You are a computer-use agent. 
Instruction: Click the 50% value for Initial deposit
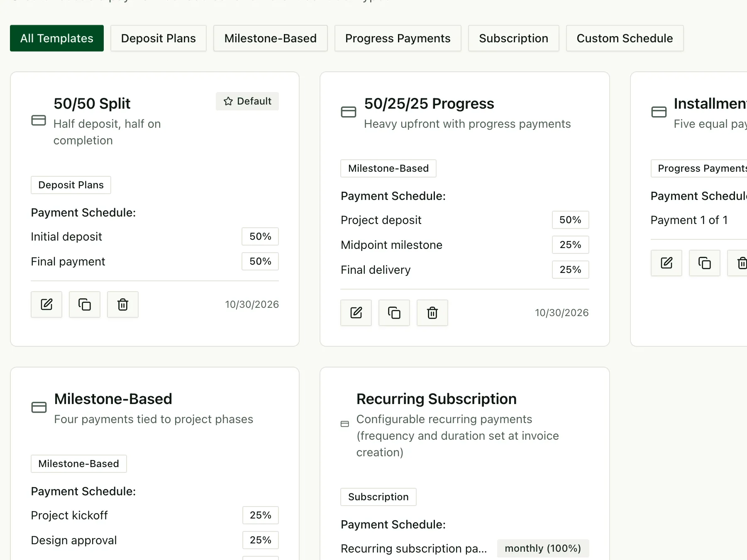(x=260, y=236)
